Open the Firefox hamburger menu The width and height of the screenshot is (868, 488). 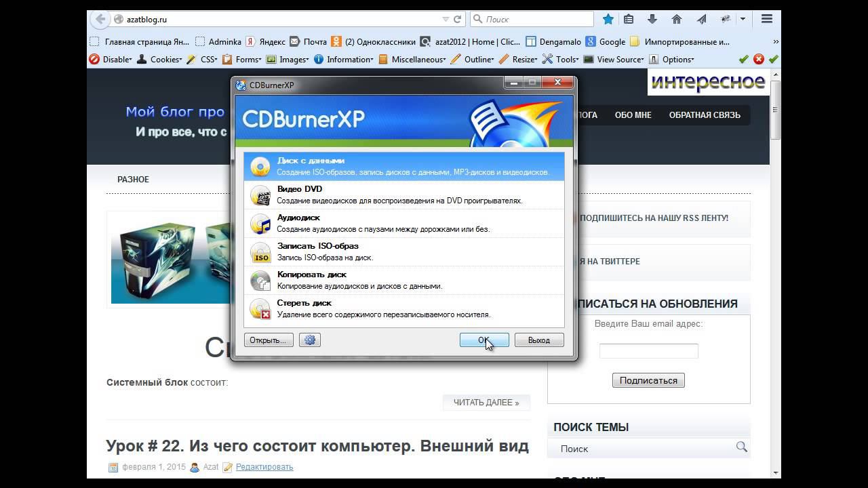(767, 19)
